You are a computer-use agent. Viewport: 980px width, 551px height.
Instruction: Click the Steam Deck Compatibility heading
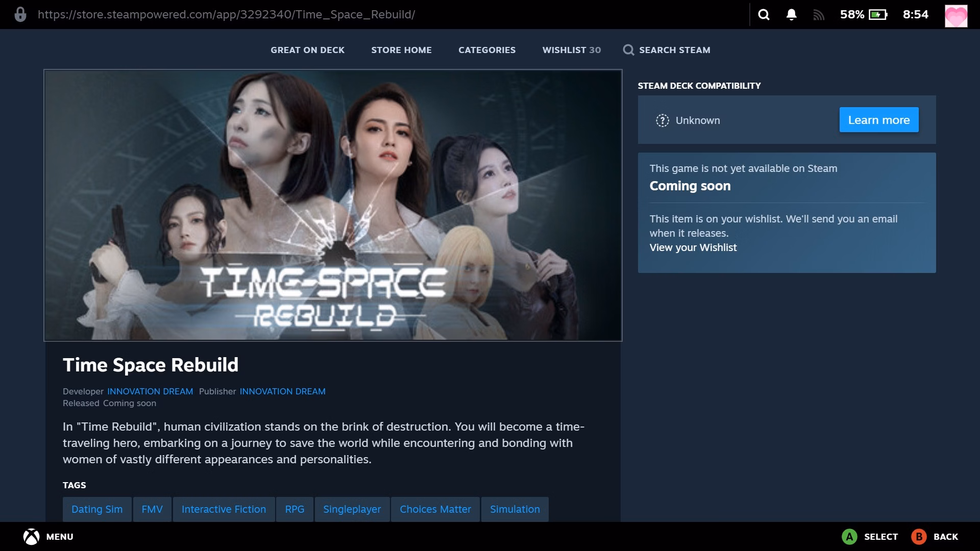point(699,86)
